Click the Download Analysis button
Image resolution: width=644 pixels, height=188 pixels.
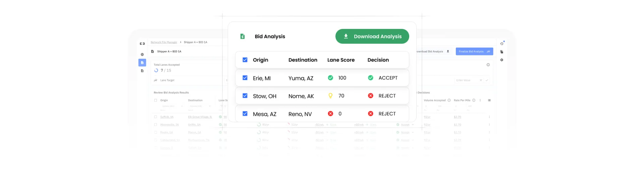pos(372,36)
